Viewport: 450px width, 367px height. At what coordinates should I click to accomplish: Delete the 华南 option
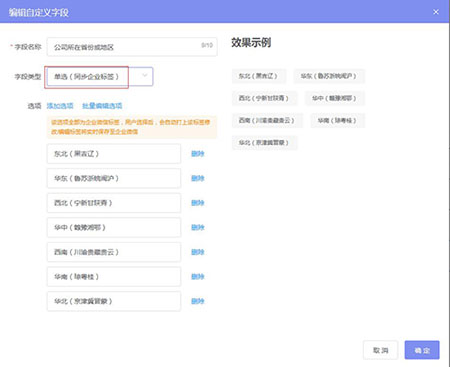(x=197, y=277)
